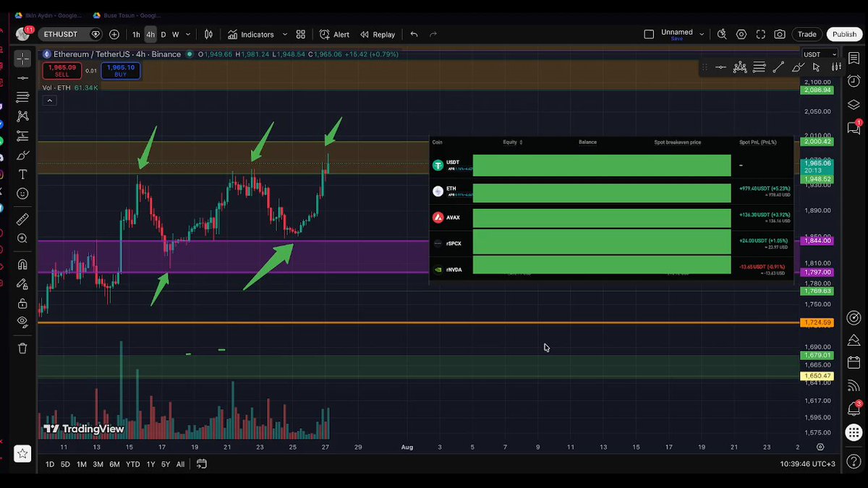Select the ruler measure tool
This screenshot has width=868, height=488.
[22, 218]
